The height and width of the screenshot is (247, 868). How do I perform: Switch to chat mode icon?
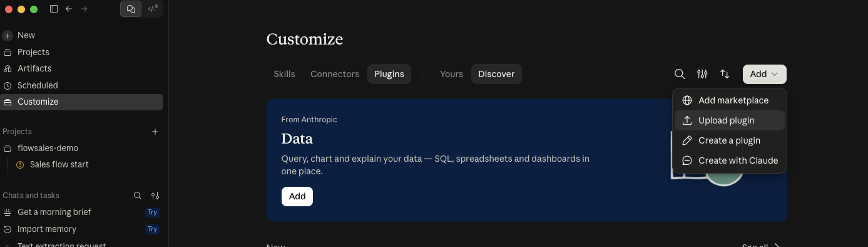tap(131, 9)
